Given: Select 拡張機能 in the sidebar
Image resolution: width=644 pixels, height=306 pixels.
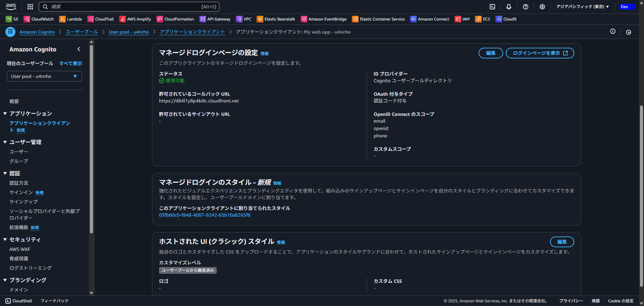Looking at the screenshot, I should coord(19,227).
